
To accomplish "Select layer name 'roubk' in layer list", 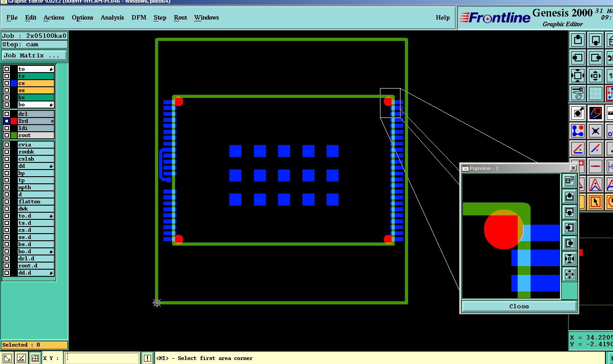I will pos(36,152).
